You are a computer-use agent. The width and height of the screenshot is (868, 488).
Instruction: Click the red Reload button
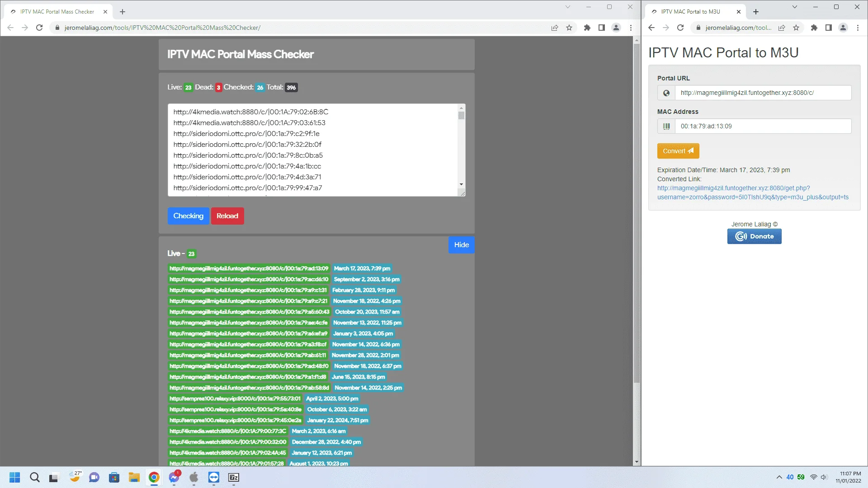pos(227,216)
